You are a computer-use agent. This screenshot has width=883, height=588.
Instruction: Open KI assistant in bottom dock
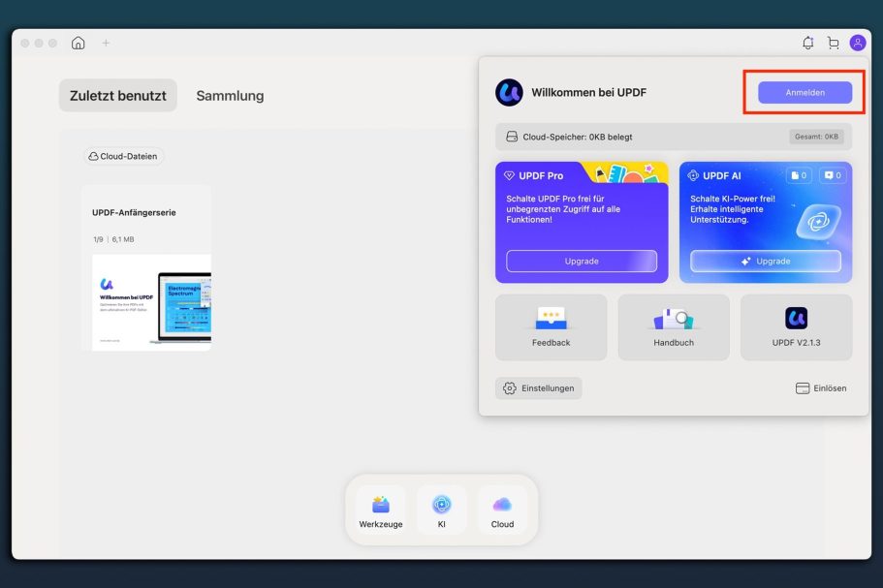pos(442,510)
